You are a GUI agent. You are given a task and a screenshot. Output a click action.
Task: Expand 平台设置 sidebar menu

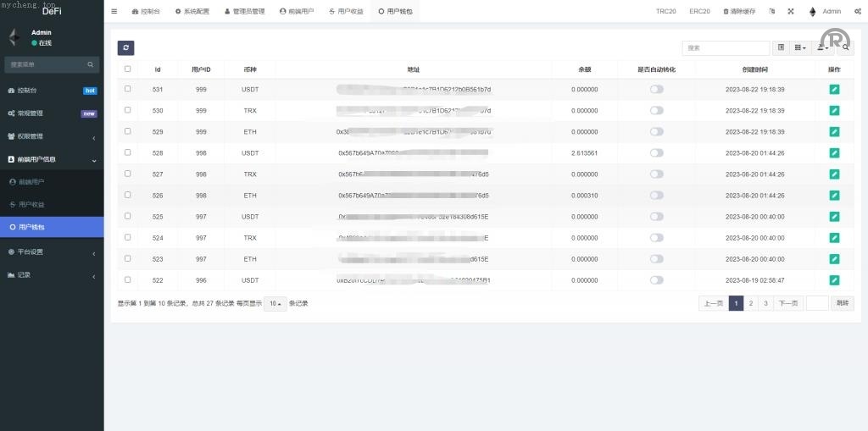pos(52,251)
